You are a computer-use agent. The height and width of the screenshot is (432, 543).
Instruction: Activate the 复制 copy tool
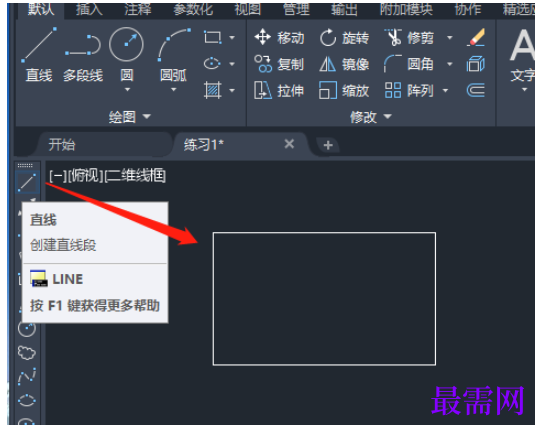click(x=279, y=64)
